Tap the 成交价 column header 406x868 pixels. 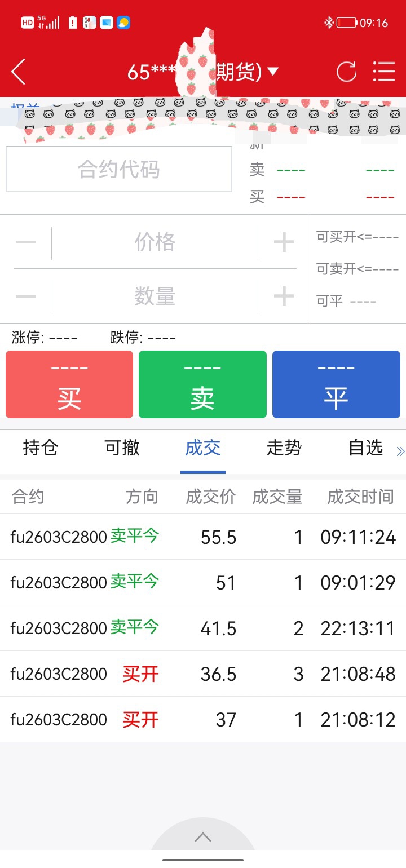[211, 497]
